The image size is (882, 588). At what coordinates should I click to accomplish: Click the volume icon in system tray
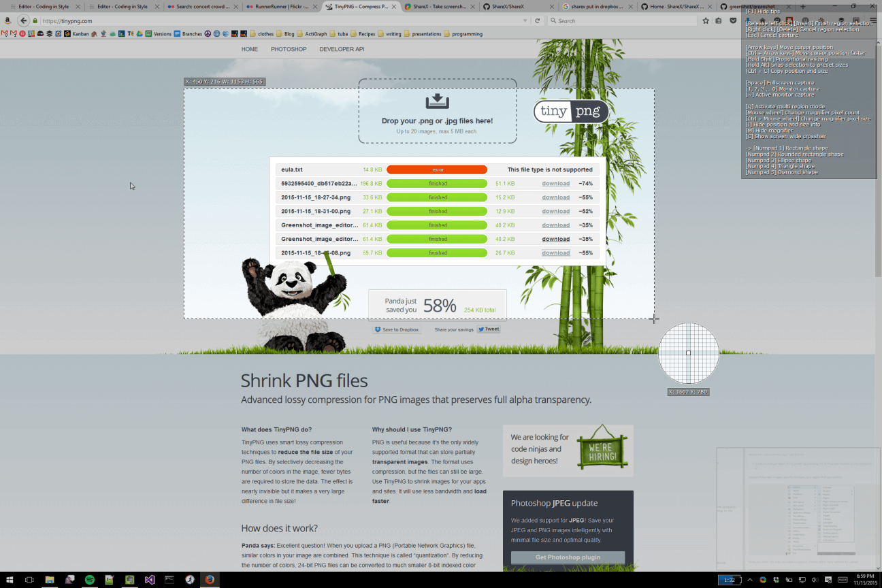(815, 580)
